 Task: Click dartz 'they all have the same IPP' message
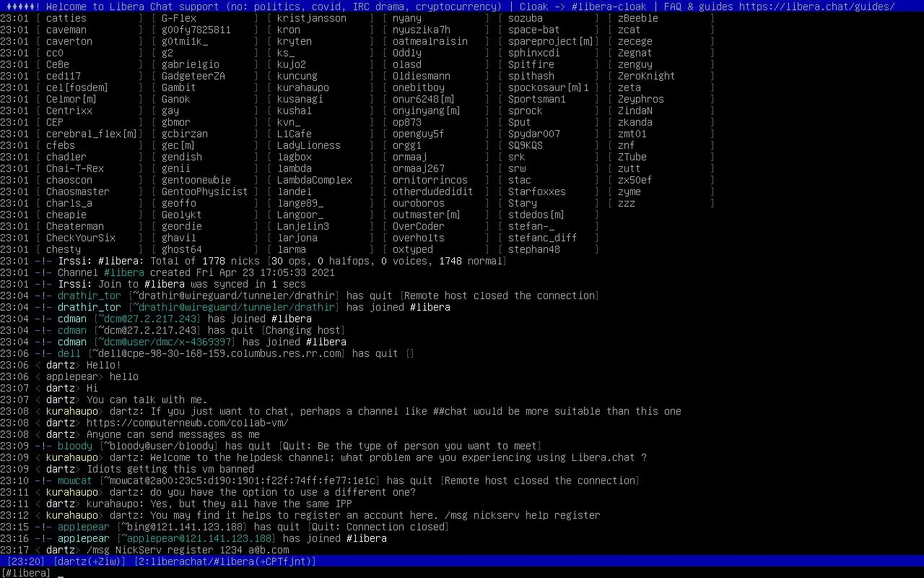tap(176, 504)
